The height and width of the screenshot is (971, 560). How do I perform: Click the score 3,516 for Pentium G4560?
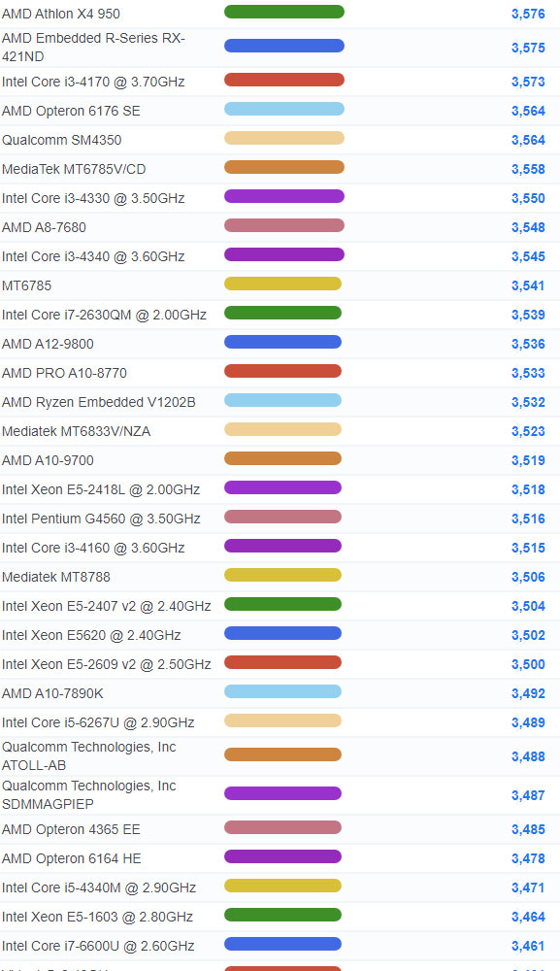coord(528,519)
